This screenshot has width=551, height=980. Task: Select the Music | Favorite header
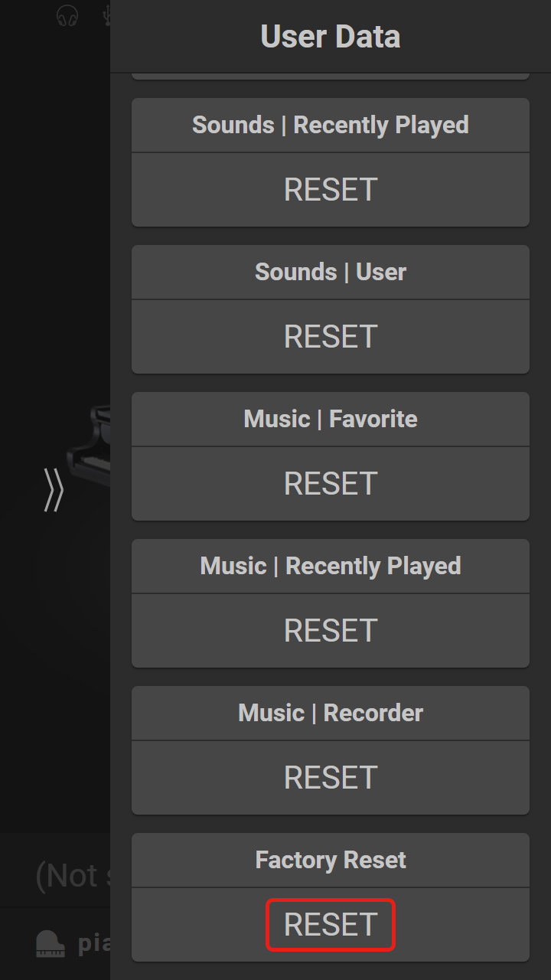tap(331, 419)
